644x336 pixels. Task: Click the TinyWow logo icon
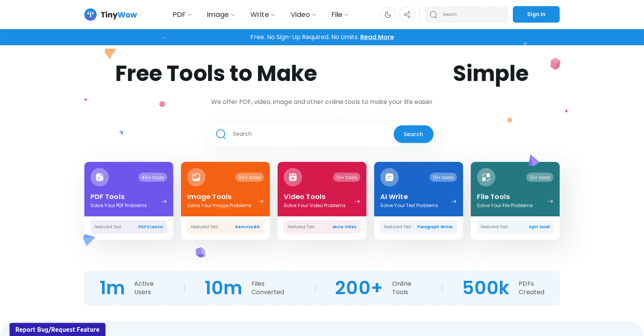point(90,15)
